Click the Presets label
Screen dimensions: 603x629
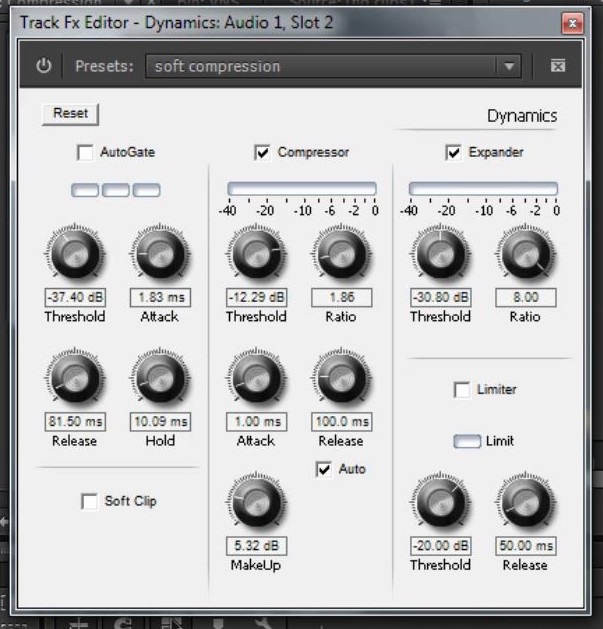tap(104, 66)
